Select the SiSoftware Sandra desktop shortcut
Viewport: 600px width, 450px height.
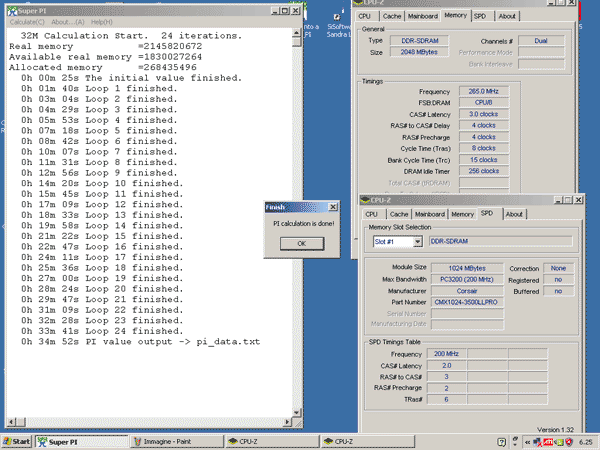coord(337,24)
